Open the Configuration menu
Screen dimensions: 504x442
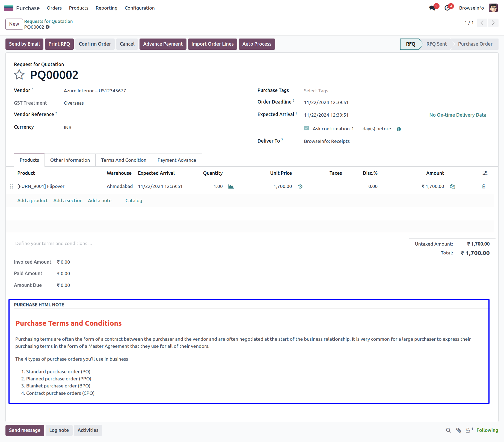pos(140,8)
